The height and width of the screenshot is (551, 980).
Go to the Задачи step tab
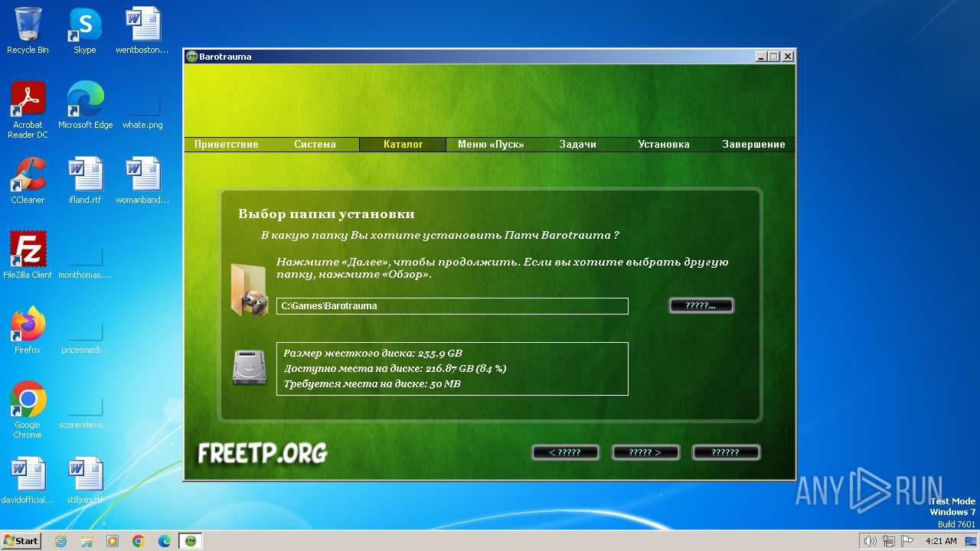tap(577, 145)
